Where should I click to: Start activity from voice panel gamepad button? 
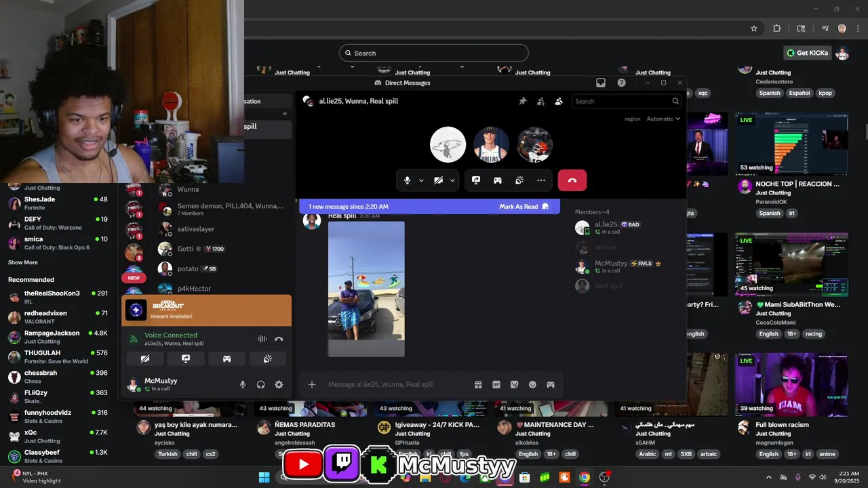[226, 359]
